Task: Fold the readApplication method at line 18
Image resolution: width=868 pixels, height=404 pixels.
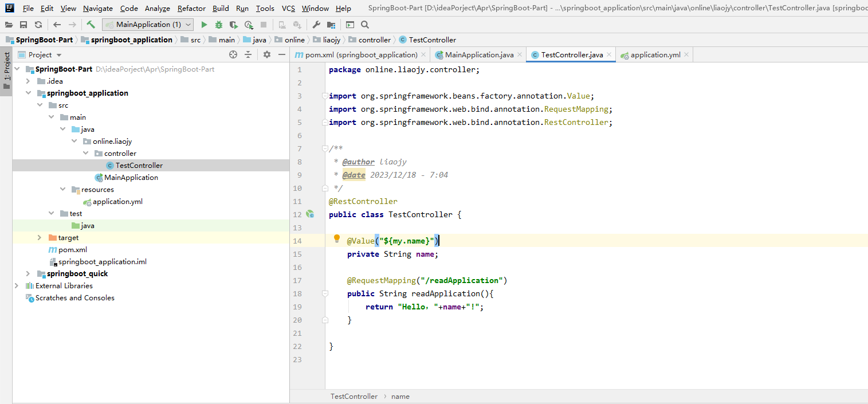Action: [325, 293]
